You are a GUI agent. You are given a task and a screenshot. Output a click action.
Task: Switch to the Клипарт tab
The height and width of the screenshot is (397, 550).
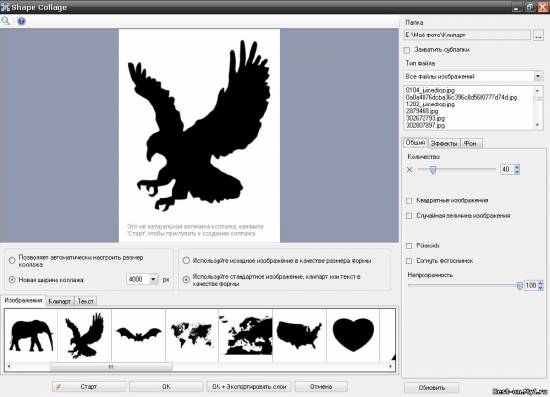point(60,301)
